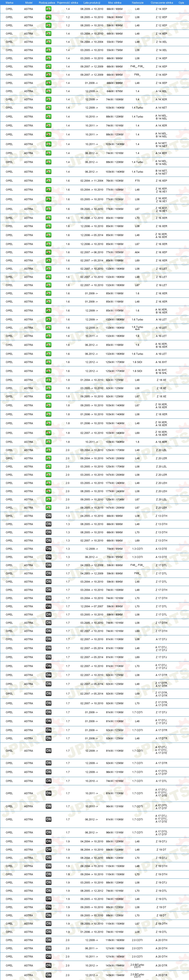
Task: Click petrol icon in 85kW / 115KM row
Action: [x=48, y=311]
